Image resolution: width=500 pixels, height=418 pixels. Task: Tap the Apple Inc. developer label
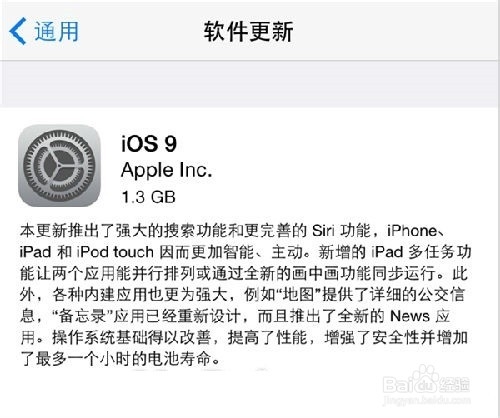coord(167,170)
